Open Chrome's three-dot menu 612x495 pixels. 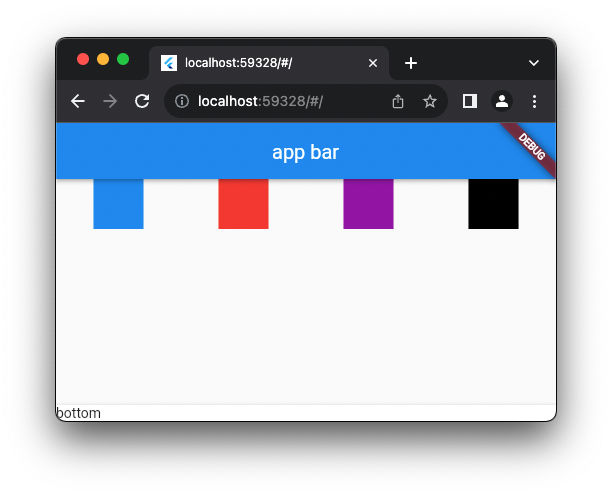534,101
